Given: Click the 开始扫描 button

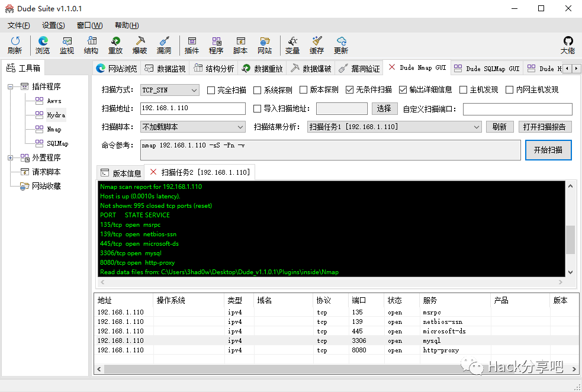Looking at the screenshot, I should pos(548,150).
